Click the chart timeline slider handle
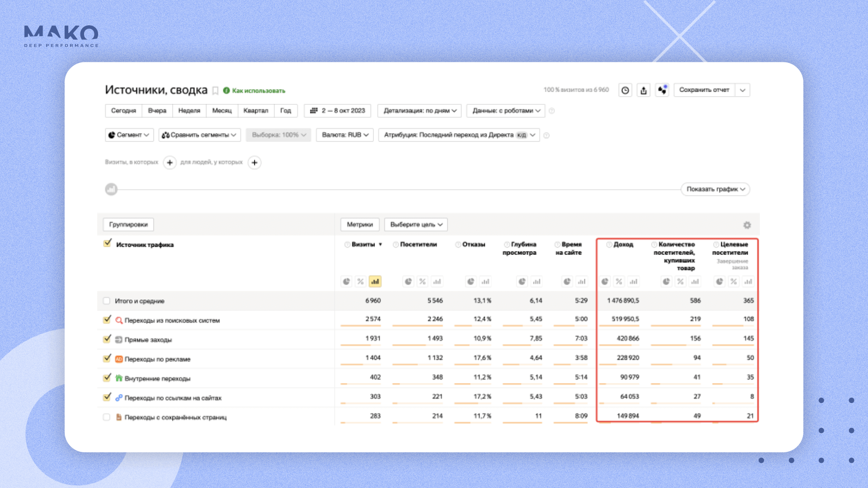This screenshot has width=868, height=488. [111, 189]
